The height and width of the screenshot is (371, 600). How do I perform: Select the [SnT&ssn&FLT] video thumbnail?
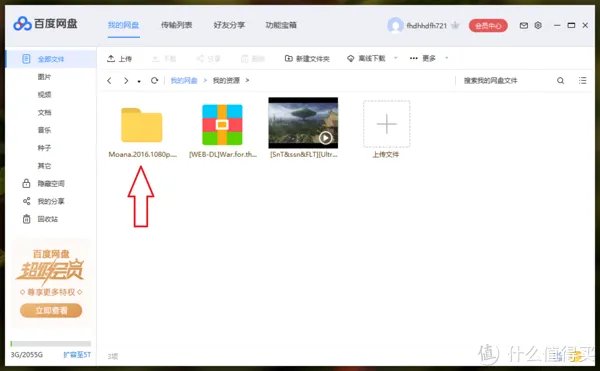[303, 123]
